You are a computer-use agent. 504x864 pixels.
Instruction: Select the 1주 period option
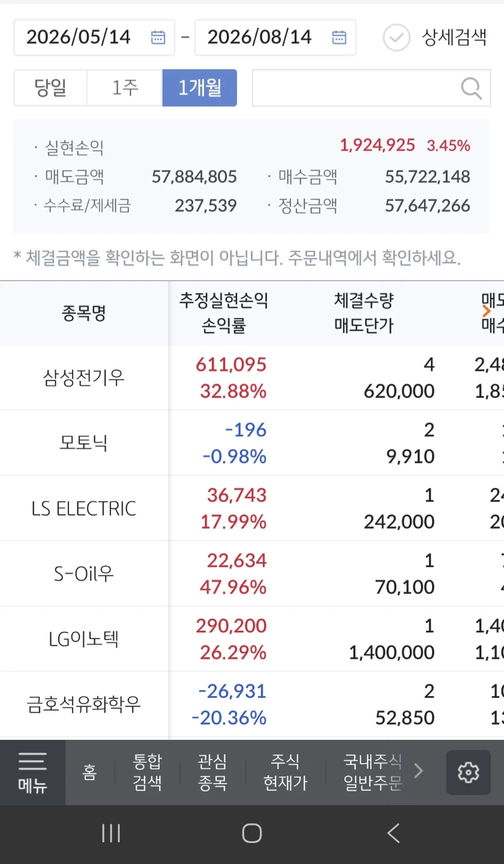(x=125, y=88)
